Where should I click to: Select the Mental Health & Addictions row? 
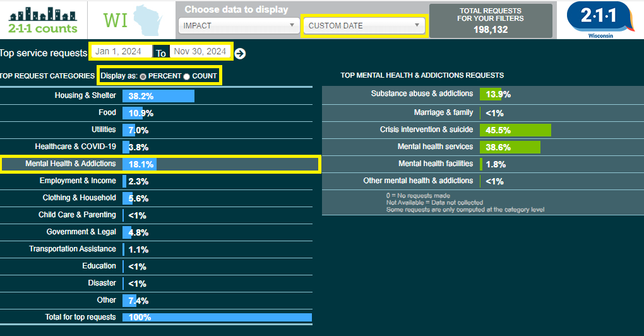pos(159,164)
